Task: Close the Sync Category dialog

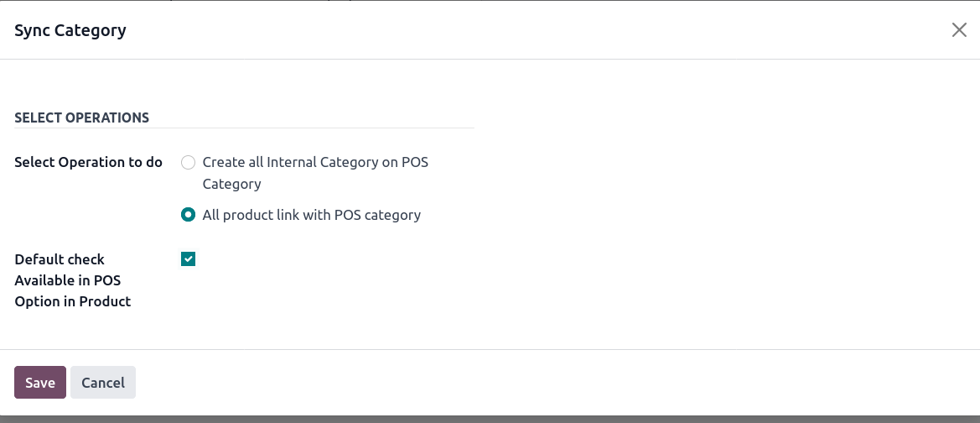Action: (x=959, y=30)
